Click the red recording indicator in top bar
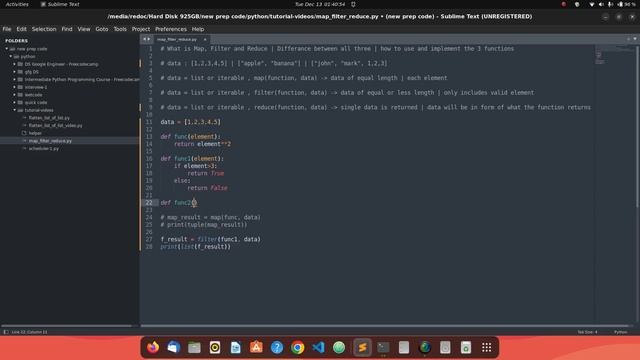This screenshot has width=640, height=360. click(x=564, y=4)
